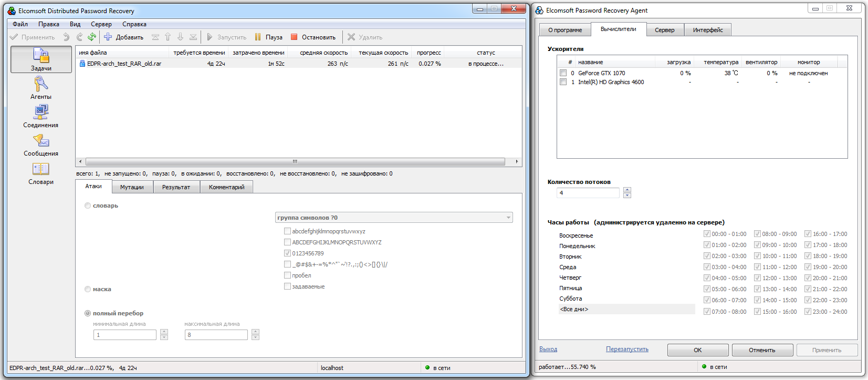Click the Перезапустить link

(627, 349)
